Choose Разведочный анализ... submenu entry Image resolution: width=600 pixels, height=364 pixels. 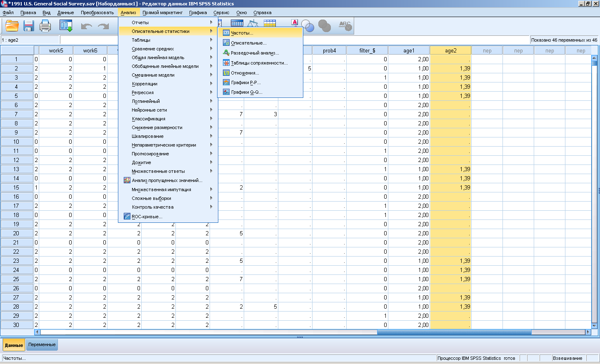click(260, 53)
